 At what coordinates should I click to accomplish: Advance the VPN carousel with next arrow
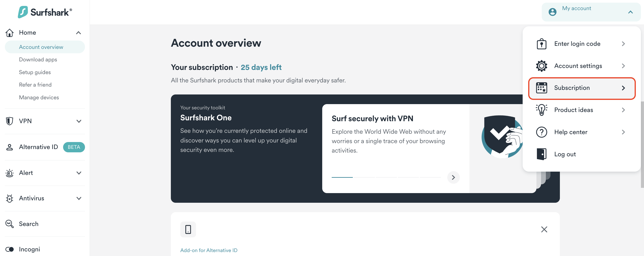[x=453, y=177]
